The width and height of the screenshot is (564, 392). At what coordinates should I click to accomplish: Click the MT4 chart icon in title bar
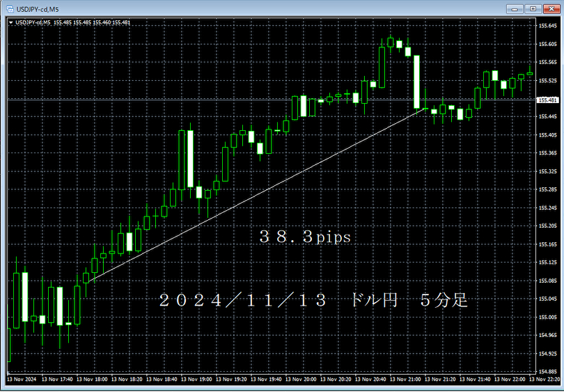pyautogui.click(x=10, y=8)
